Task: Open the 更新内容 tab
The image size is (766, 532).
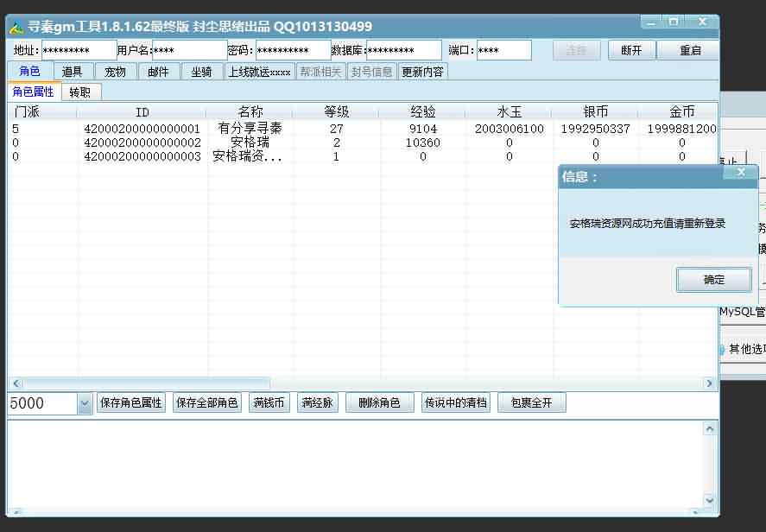Action: pyautogui.click(x=422, y=72)
